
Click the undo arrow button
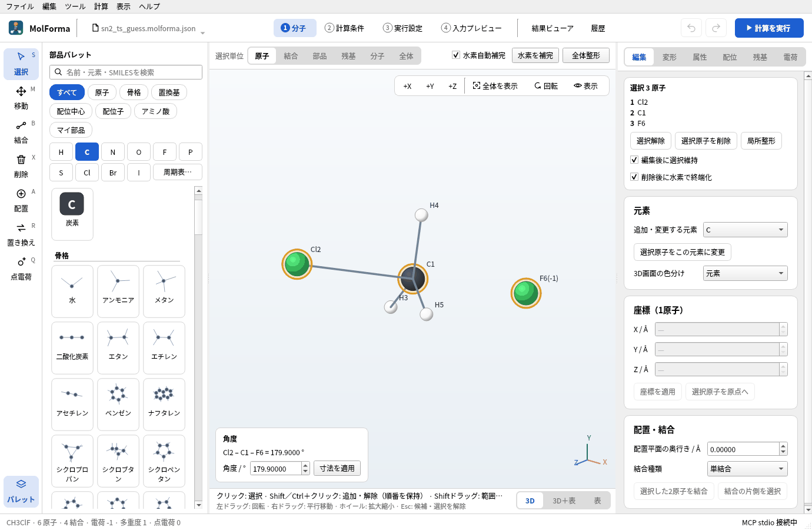(x=691, y=28)
